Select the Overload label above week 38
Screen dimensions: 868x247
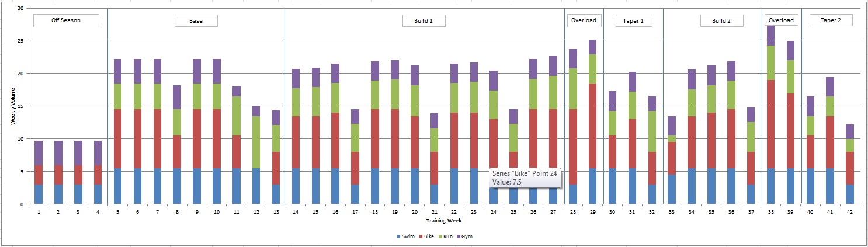pyautogui.click(x=781, y=20)
